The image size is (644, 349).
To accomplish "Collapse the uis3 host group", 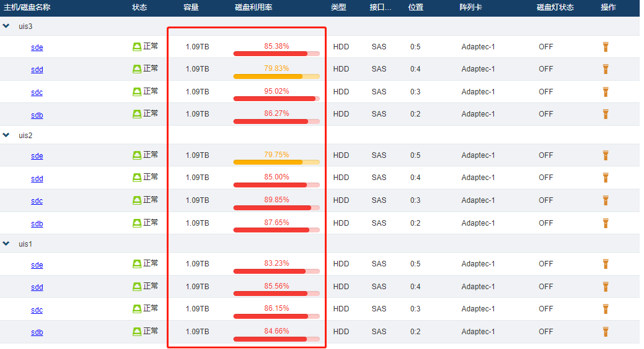I will pos(6,26).
